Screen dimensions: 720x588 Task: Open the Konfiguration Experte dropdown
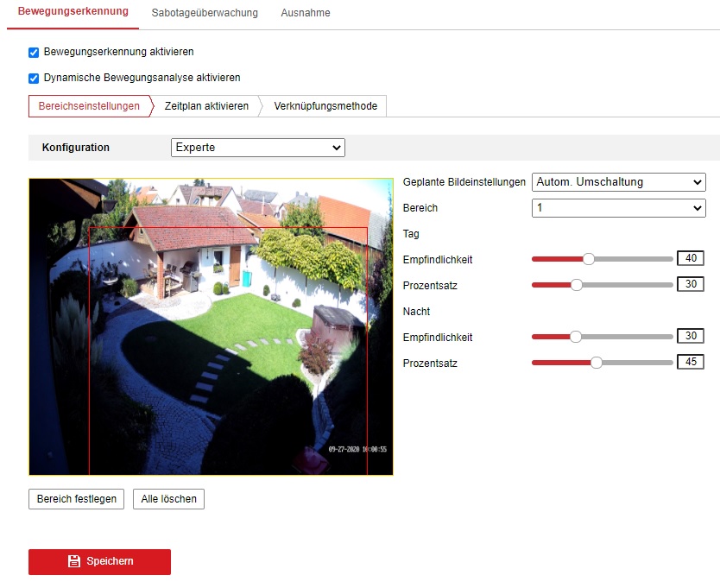tap(257, 148)
